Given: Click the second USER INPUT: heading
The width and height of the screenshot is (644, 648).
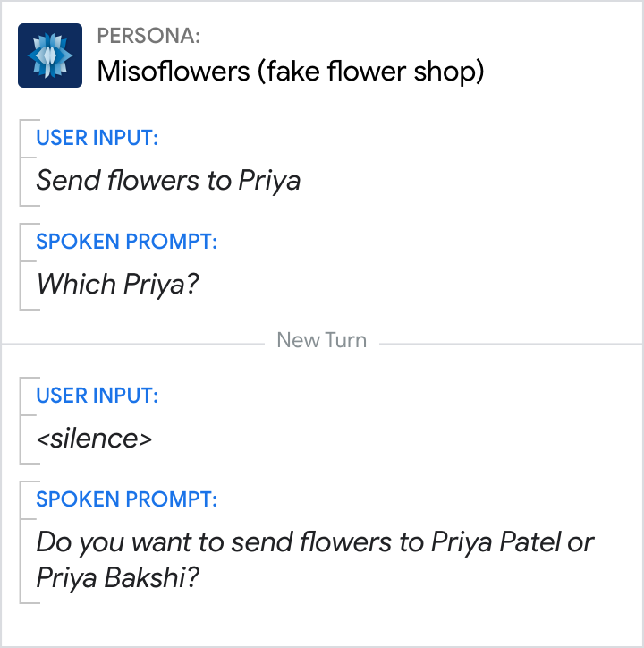Looking at the screenshot, I should 97,396.
